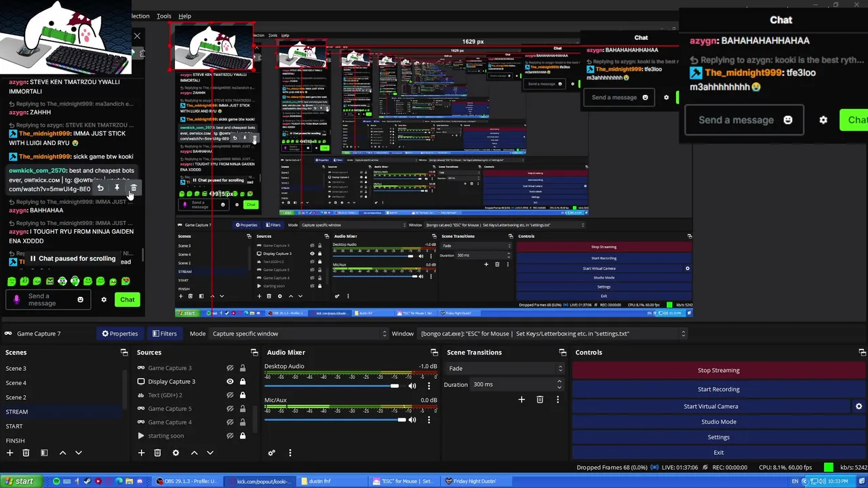This screenshot has width=868, height=488.
Task: Move source up in Sources list
Action: [x=194, y=453]
